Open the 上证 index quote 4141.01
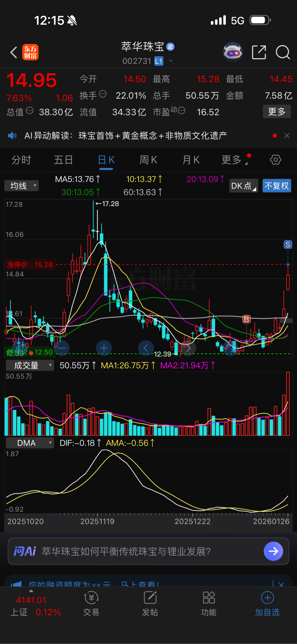 [x=31, y=600]
